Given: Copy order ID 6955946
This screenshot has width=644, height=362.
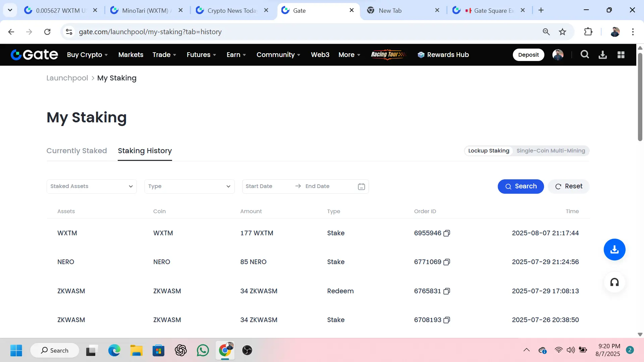Looking at the screenshot, I should [x=446, y=233].
